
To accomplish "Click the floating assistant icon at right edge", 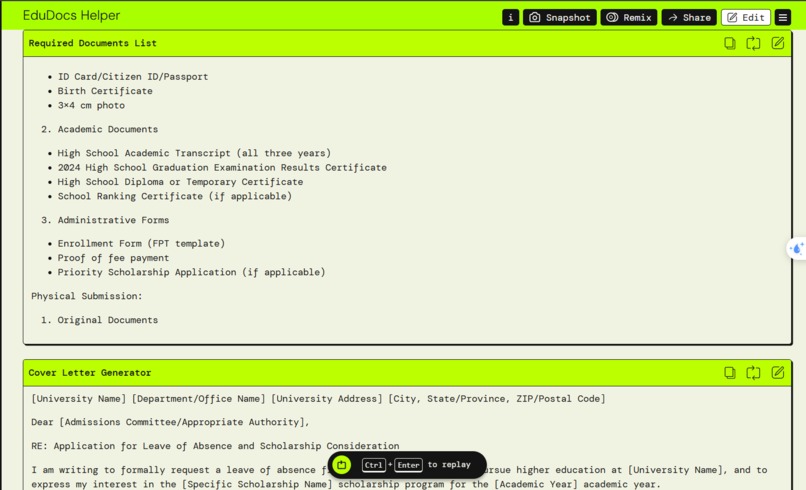I will coord(797,249).
